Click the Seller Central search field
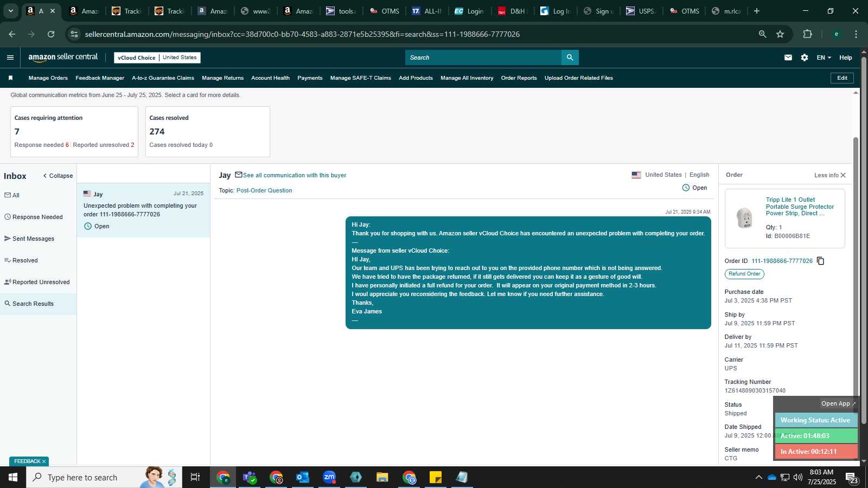Viewport: 868px width, 488px height. 483,57
